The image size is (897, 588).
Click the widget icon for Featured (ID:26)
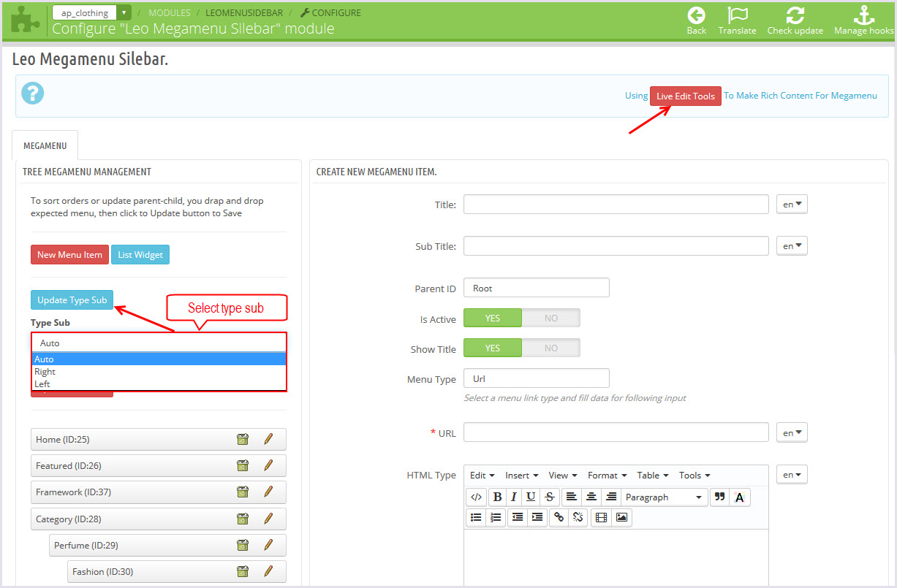pyautogui.click(x=243, y=465)
